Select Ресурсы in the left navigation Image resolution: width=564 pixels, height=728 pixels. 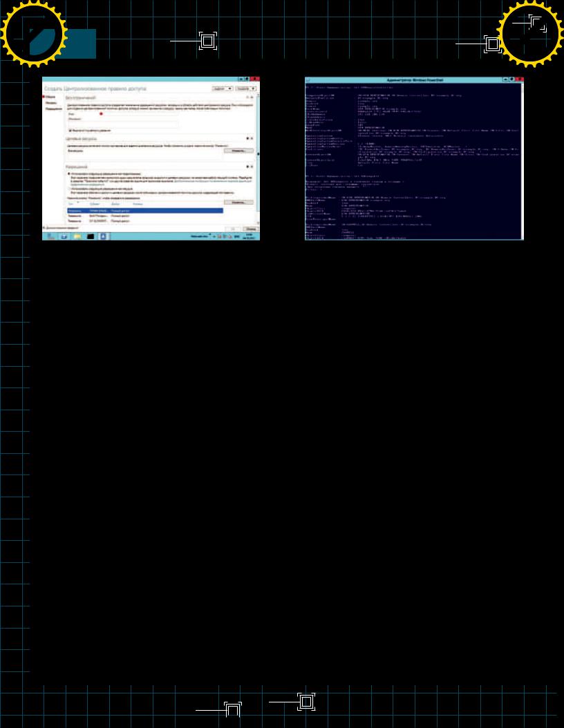[x=51, y=103]
